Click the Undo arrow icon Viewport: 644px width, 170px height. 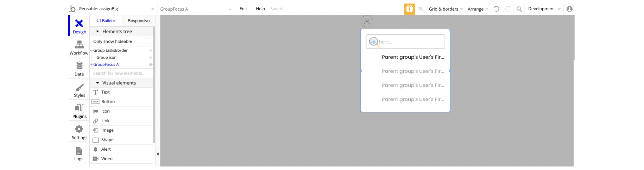point(497,9)
